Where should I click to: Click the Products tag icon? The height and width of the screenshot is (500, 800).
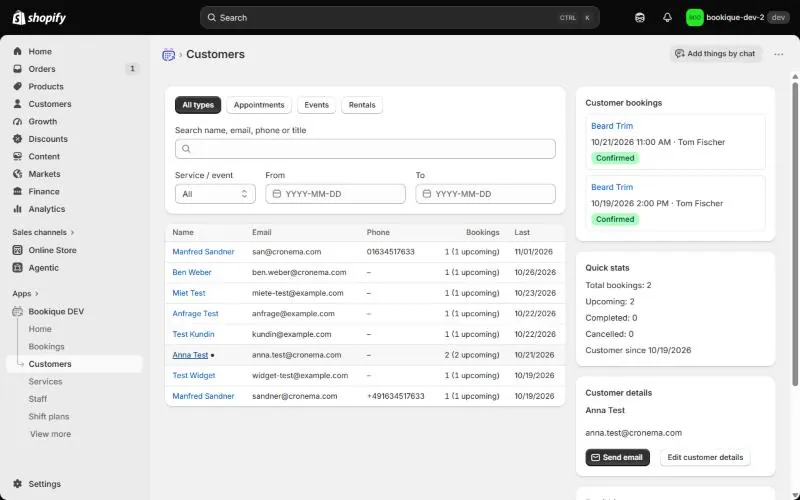tap(18, 86)
